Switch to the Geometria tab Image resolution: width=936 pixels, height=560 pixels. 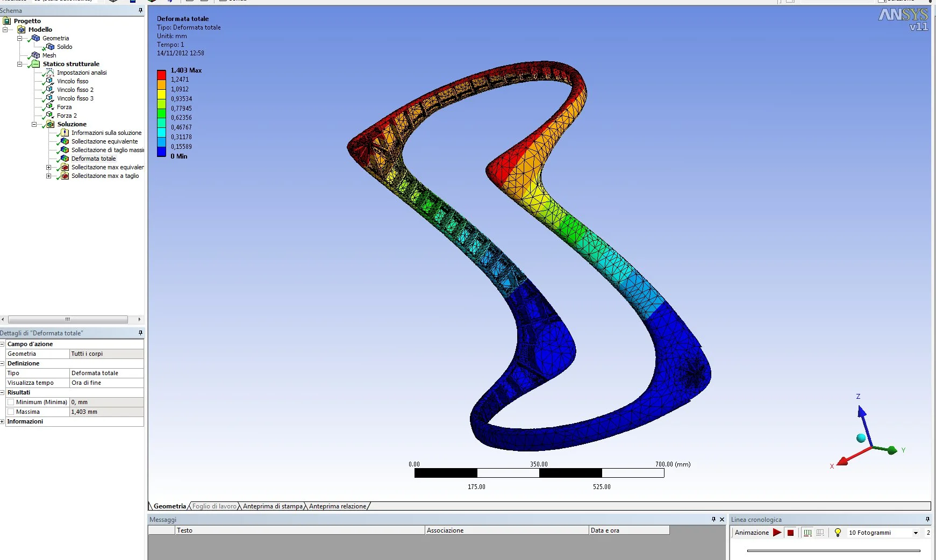point(169,506)
